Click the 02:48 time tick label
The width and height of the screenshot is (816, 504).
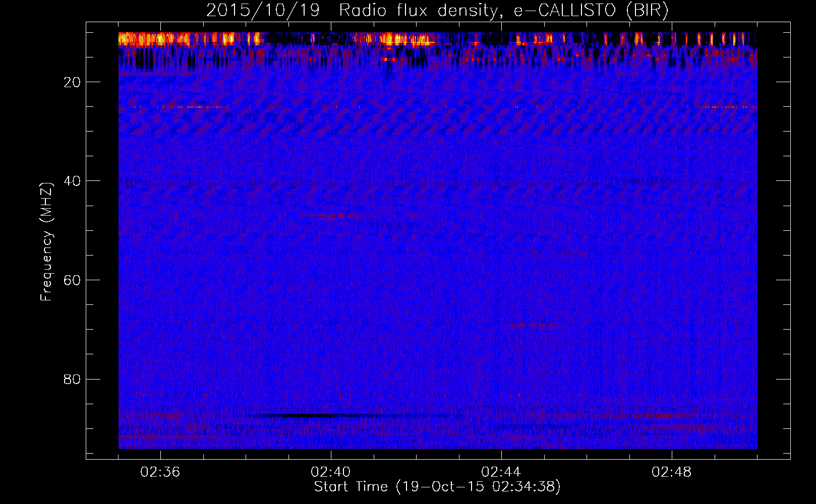coord(672,472)
